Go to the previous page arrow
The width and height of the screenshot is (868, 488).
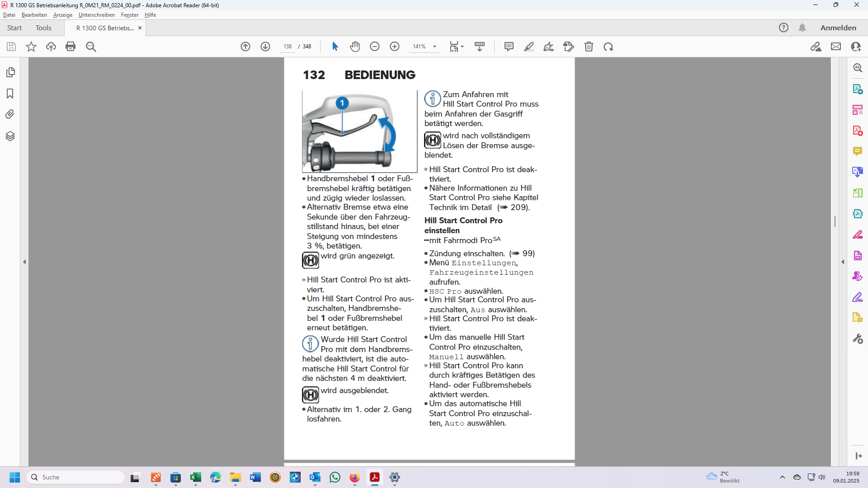245,47
